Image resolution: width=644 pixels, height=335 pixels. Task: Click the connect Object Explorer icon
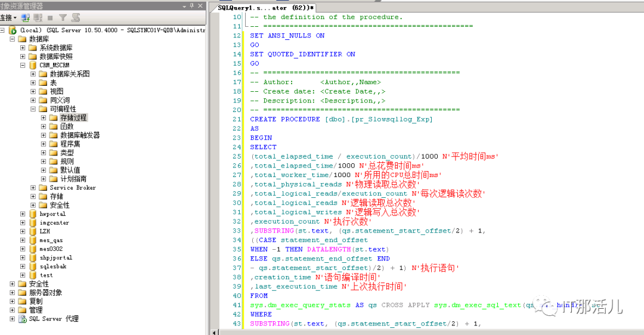click(x=26, y=18)
